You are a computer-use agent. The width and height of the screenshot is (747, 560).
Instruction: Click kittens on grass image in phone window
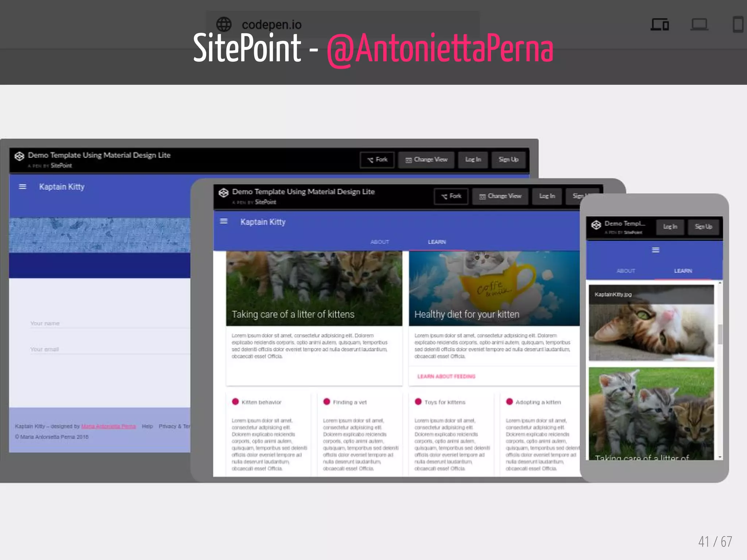(651, 413)
